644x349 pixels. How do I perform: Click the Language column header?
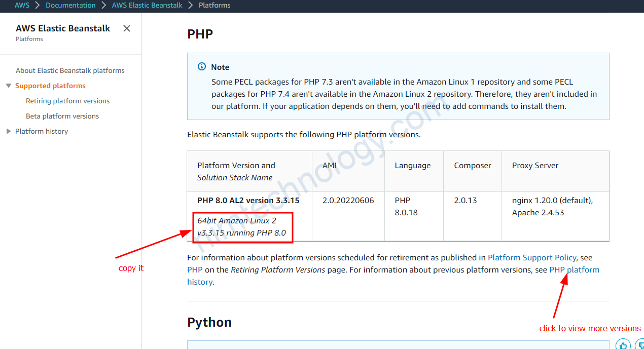(x=413, y=165)
